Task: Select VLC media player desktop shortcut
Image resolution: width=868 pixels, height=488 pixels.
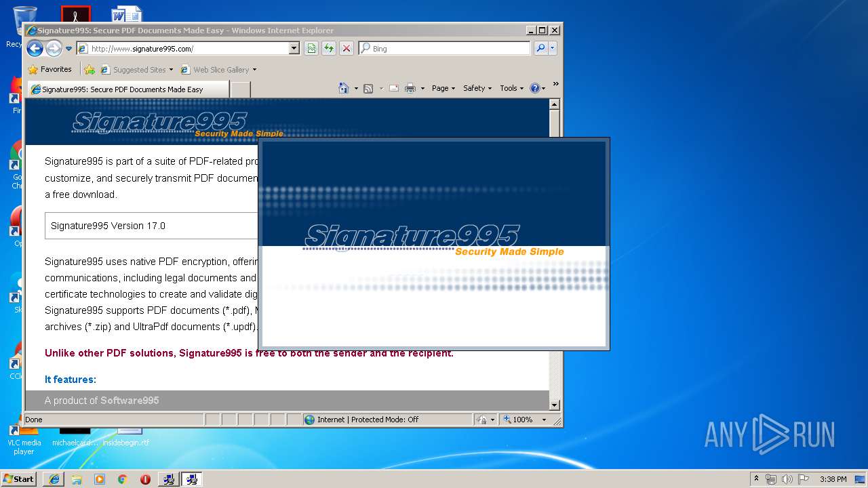Action: (24, 440)
